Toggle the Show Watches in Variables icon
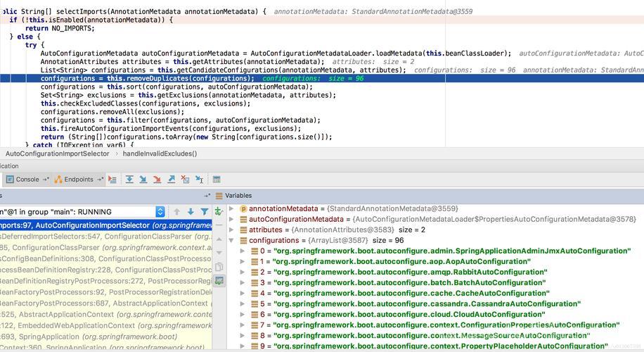 tap(219, 281)
